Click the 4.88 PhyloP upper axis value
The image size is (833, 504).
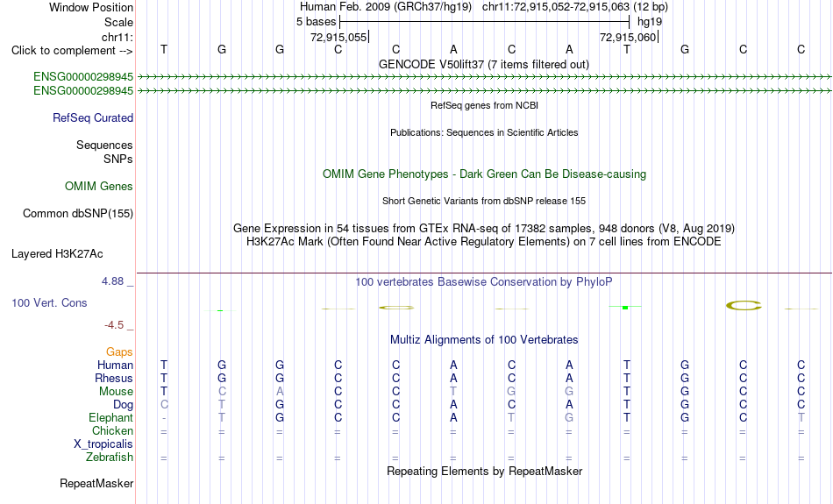tap(112, 281)
